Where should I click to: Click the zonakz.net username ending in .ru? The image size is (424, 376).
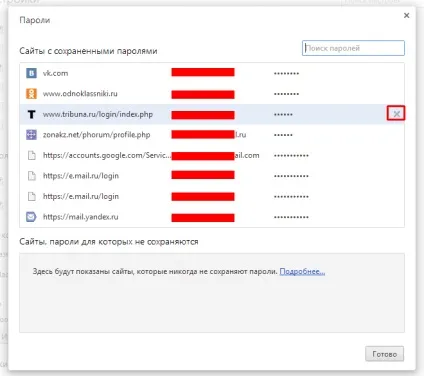(209, 135)
